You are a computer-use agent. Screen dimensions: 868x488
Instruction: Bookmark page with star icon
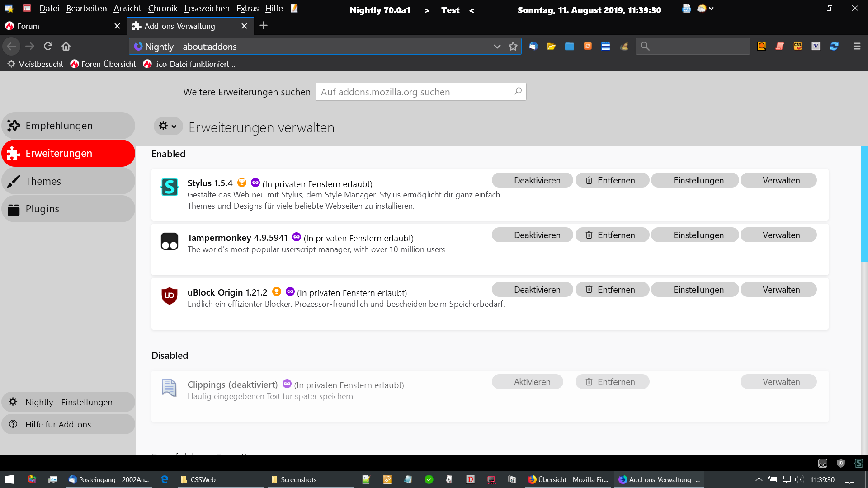click(x=513, y=46)
